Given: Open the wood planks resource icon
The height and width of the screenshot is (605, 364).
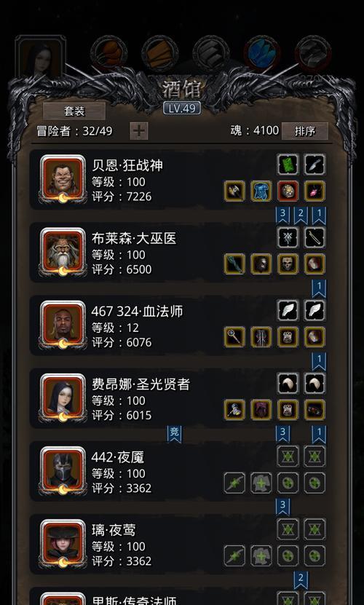Looking at the screenshot, I should [160, 54].
